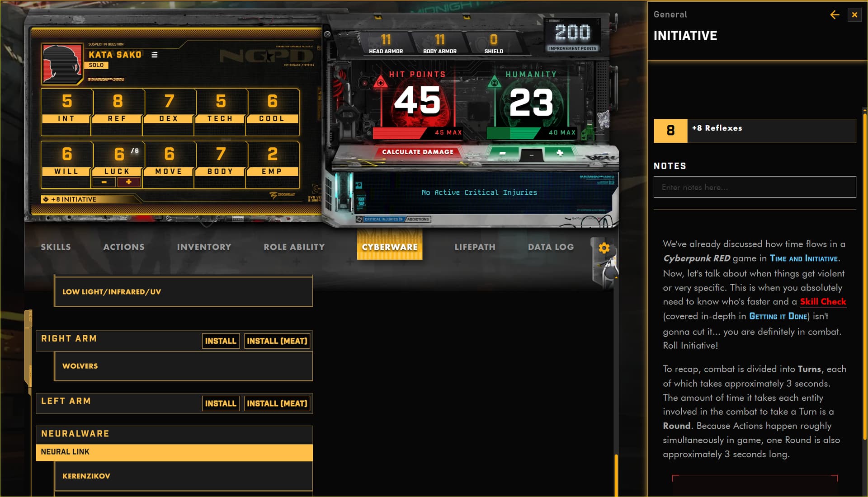Click Install button for Right Arm
Screen dimensions: 868x497
(221, 341)
